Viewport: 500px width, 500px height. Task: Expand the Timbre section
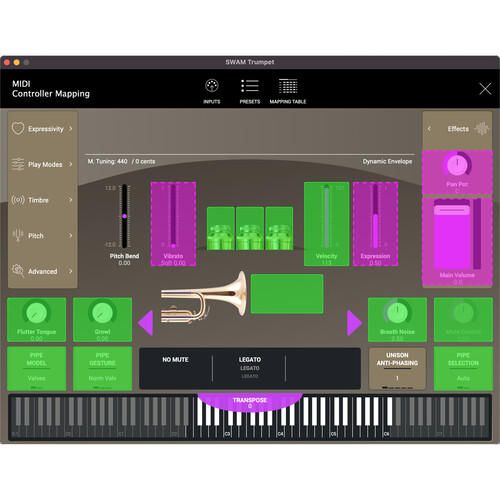42,200
